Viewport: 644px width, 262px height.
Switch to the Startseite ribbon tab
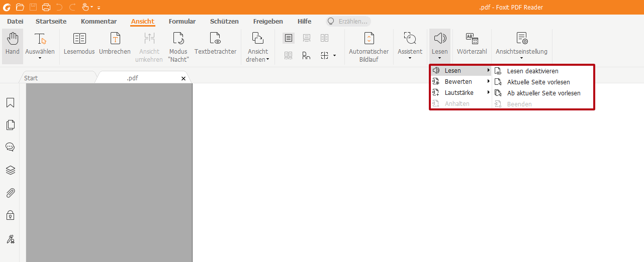tap(51, 22)
